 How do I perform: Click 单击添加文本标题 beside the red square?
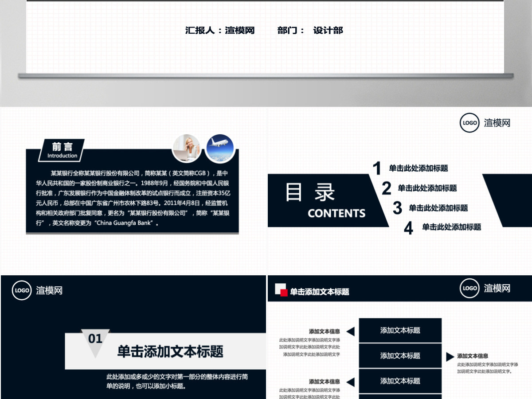point(320,292)
